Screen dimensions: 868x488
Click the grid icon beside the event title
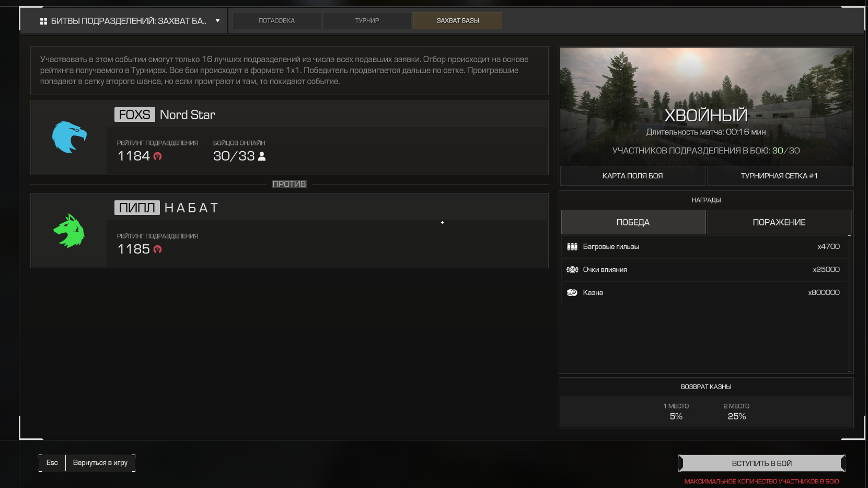43,21
